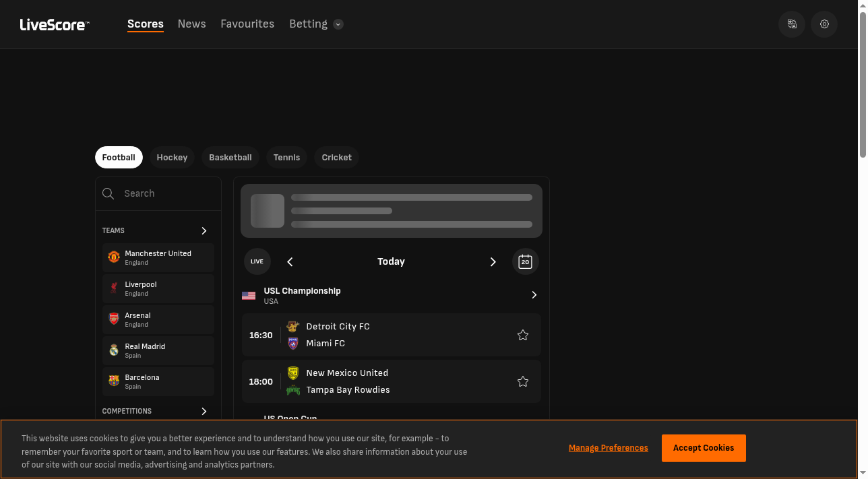Open the settings gear icon
This screenshot has width=868, height=479.
(824, 24)
